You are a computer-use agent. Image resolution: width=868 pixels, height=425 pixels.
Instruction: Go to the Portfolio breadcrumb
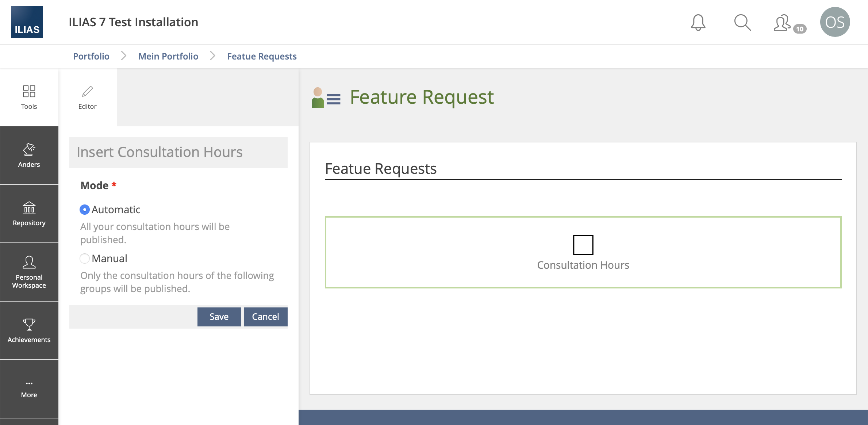[x=91, y=56]
